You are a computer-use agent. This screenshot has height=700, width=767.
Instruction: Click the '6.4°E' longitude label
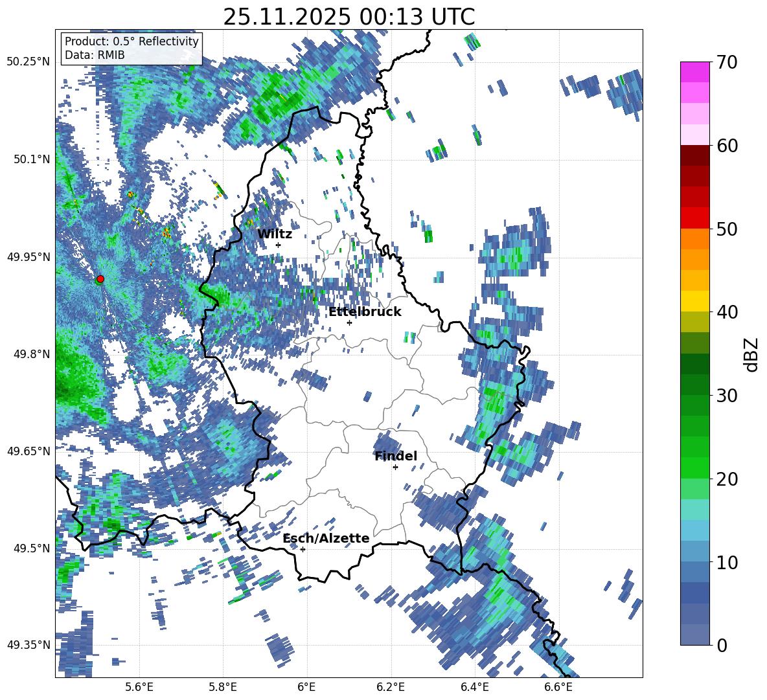click(475, 688)
